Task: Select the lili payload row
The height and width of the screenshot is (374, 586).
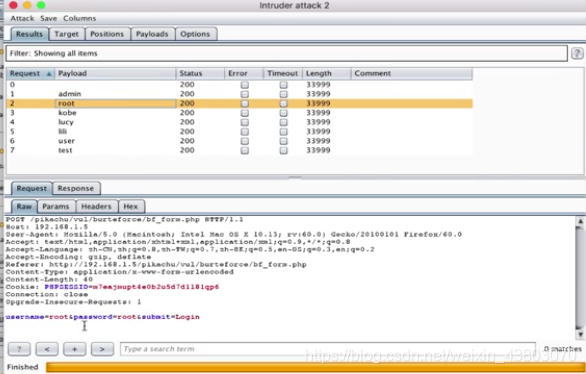Action: [x=240, y=132]
